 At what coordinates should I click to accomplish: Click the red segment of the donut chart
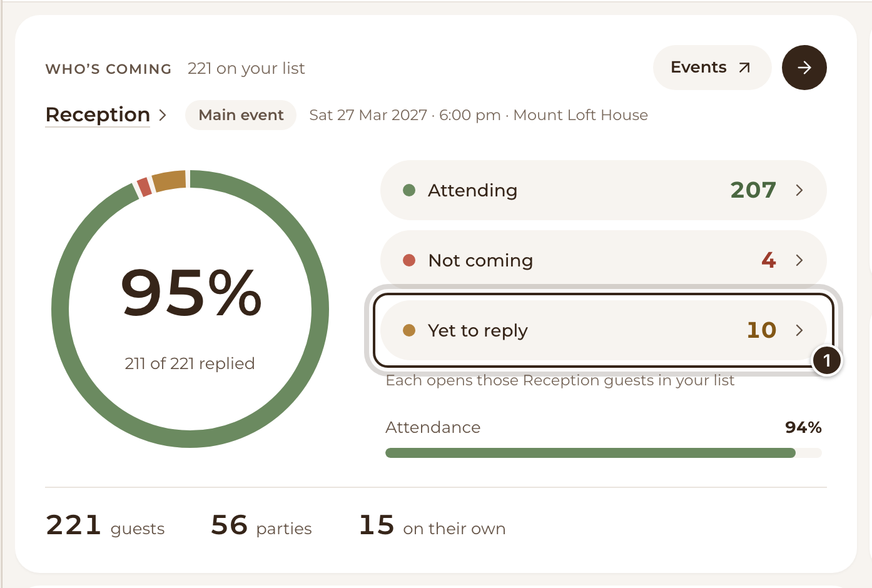pyautogui.click(x=144, y=187)
